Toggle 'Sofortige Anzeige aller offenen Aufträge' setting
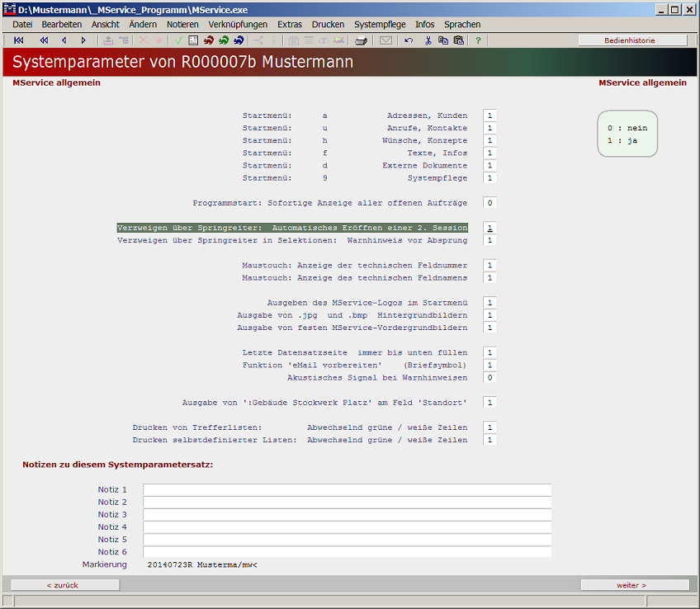 pyautogui.click(x=490, y=202)
